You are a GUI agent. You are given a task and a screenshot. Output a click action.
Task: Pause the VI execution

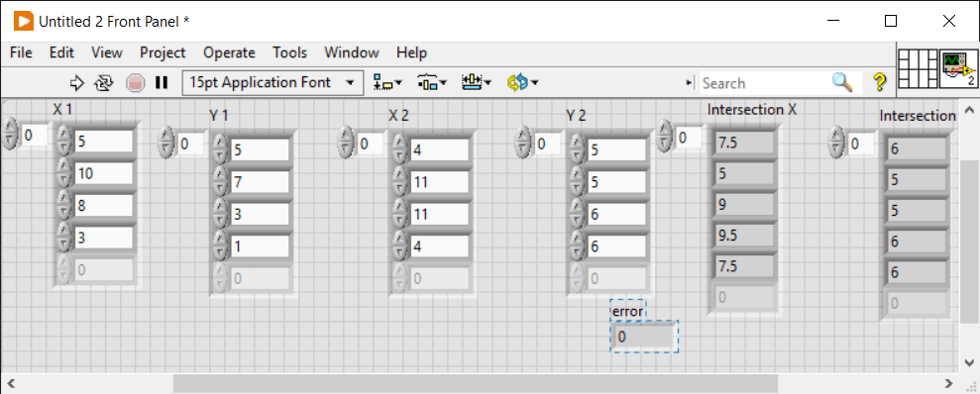(162, 82)
